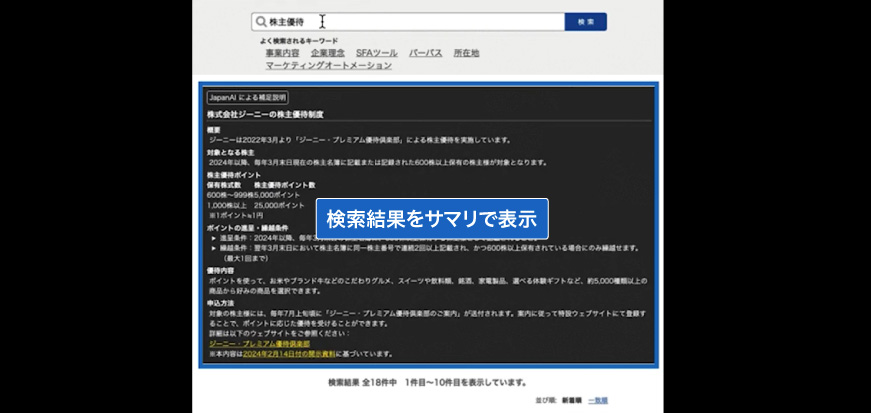
Task: Select the 新着順 sort option
Action: coord(571,400)
